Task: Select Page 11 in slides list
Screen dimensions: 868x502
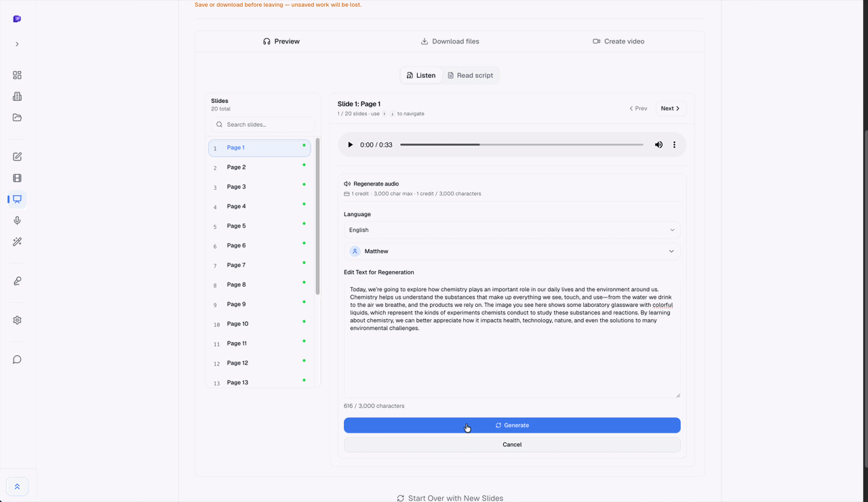Action: (x=259, y=344)
